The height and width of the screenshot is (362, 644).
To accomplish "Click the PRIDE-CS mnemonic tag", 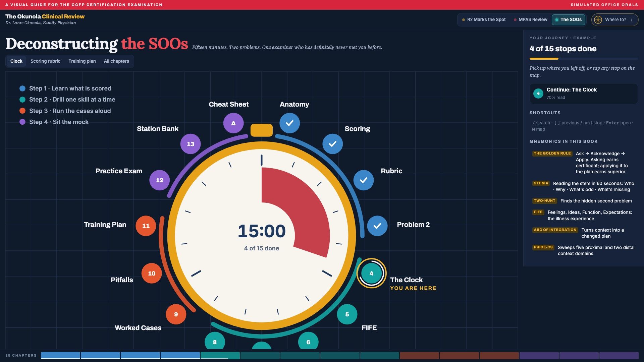I will point(543,247).
